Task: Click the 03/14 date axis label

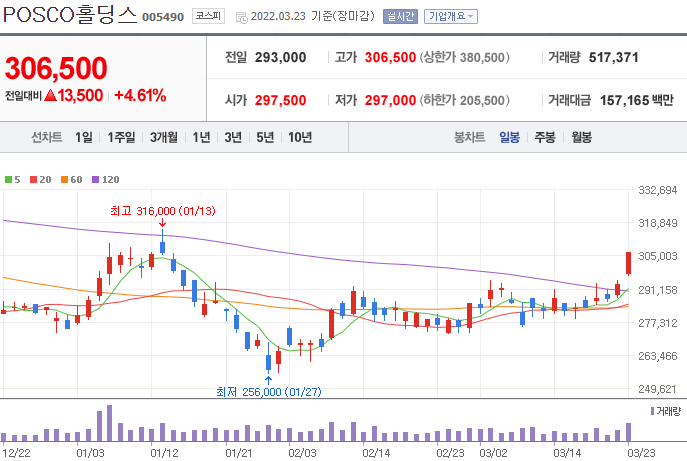Action: tap(567, 453)
